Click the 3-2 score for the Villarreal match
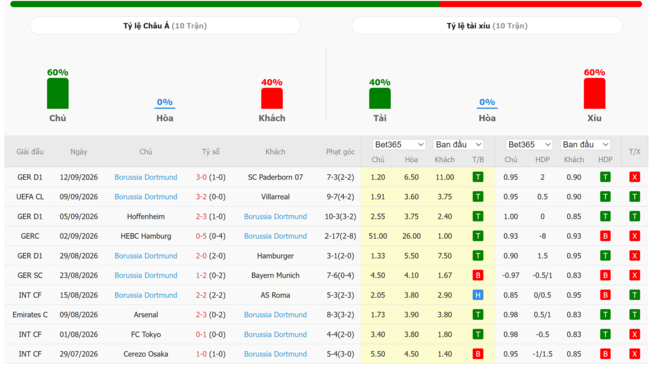The width and height of the screenshot is (650, 366). [x=201, y=196]
